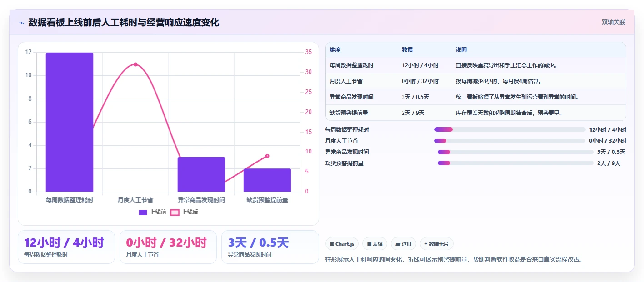Click the right y-axis value 35
The width and height of the screenshot is (644, 282).
click(x=308, y=52)
